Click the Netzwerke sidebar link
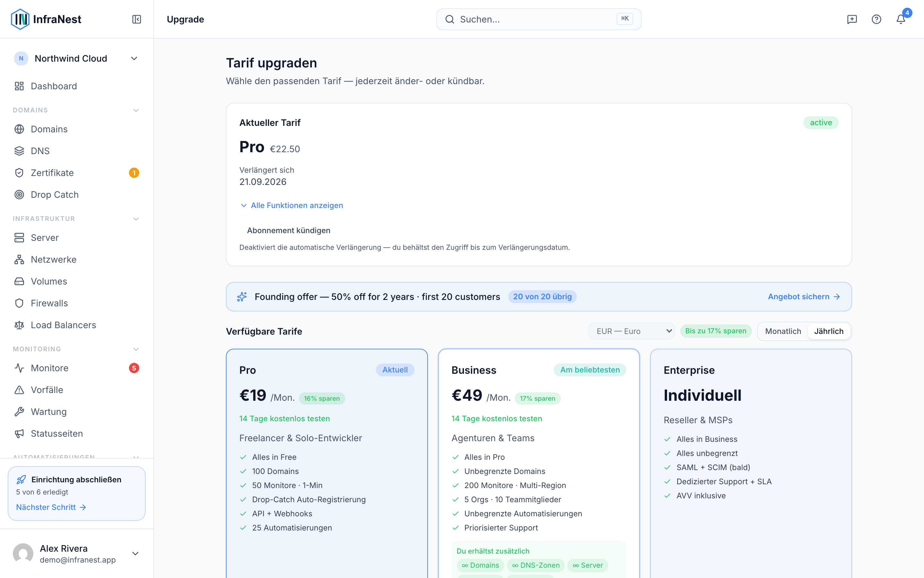924x578 pixels. click(x=76, y=259)
